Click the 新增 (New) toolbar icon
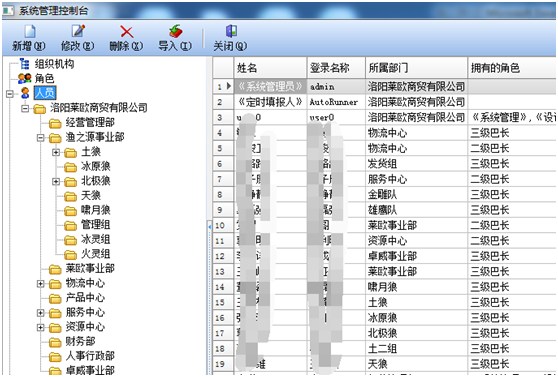 click(x=30, y=31)
